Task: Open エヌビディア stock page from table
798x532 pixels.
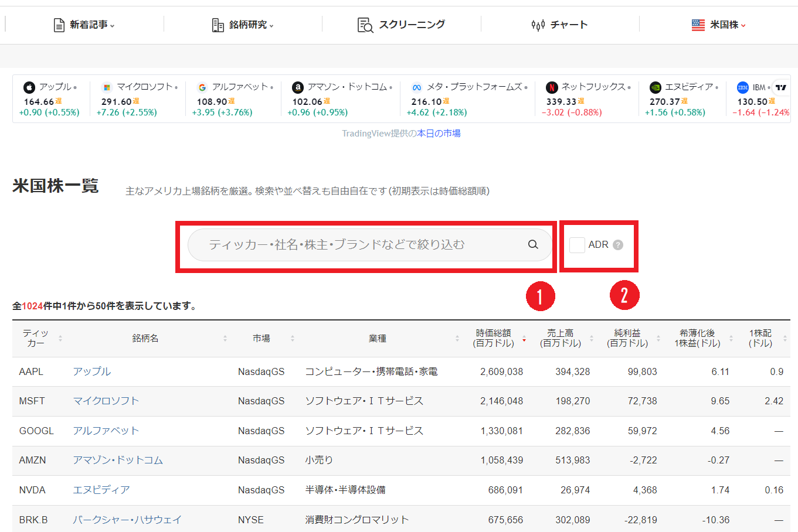Action: (x=101, y=490)
